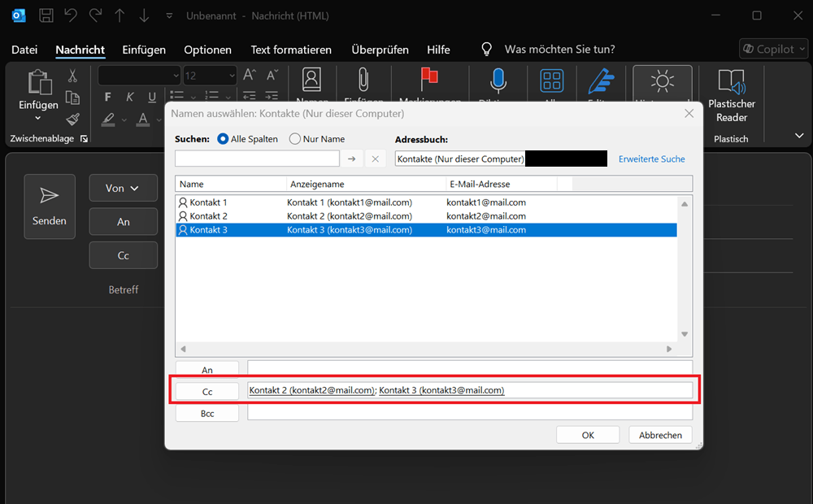Click the apps grid icon
This screenshot has width=813, height=504.
[x=551, y=81]
